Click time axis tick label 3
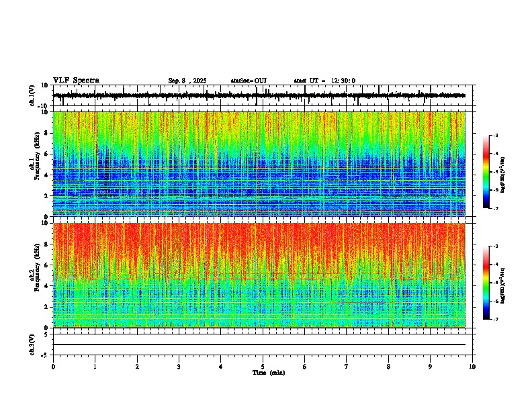The height and width of the screenshot is (411, 532). click(x=179, y=367)
